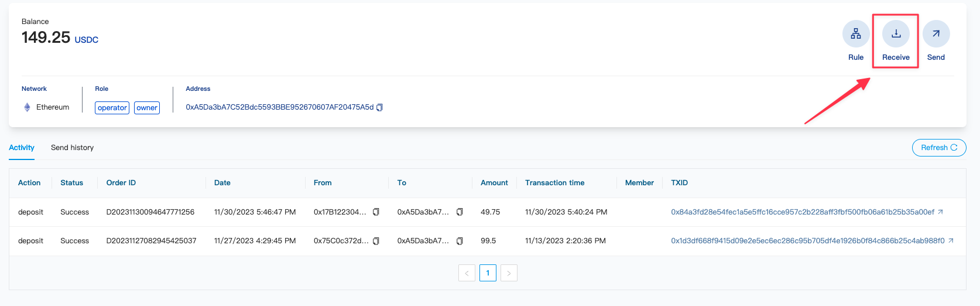Copy To address in second deposit row
The height and width of the screenshot is (306, 980).
[x=460, y=241]
